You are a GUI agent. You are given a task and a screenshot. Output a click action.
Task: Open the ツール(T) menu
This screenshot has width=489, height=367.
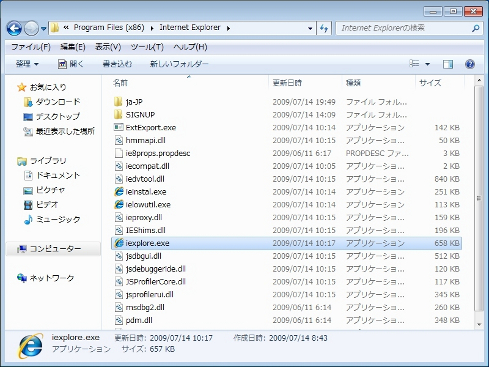point(147,47)
